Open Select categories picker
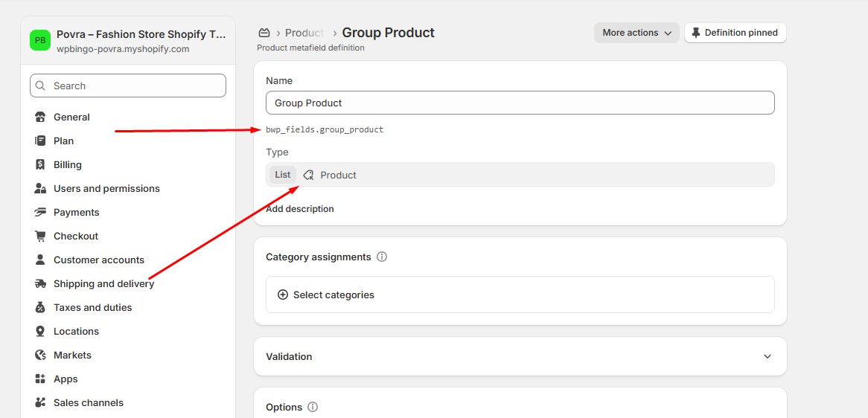The height and width of the screenshot is (418, 868). pyautogui.click(x=520, y=295)
